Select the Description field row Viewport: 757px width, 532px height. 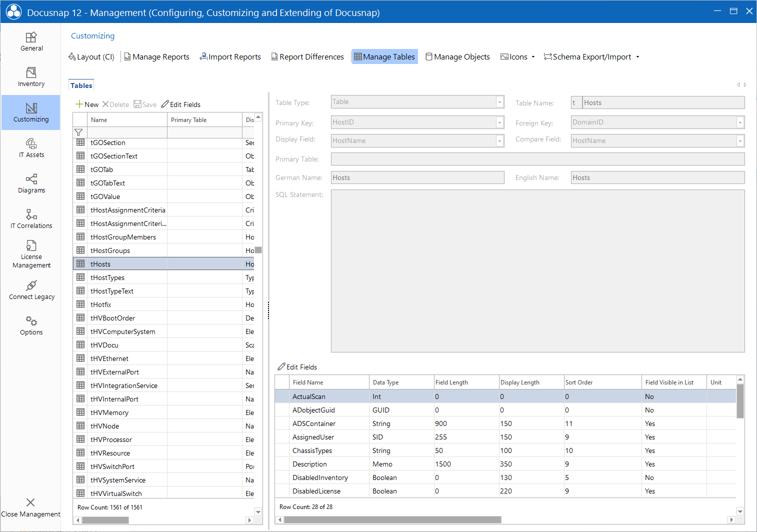(x=505, y=464)
